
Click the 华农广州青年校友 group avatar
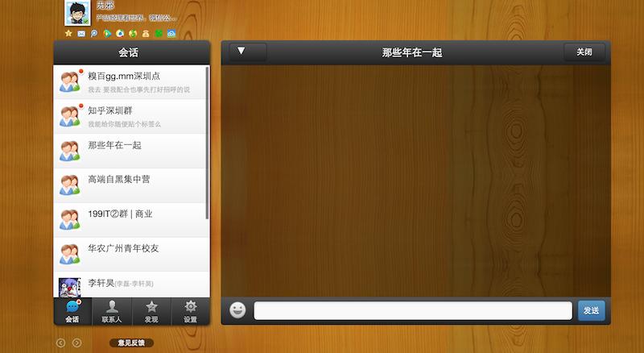(x=69, y=255)
